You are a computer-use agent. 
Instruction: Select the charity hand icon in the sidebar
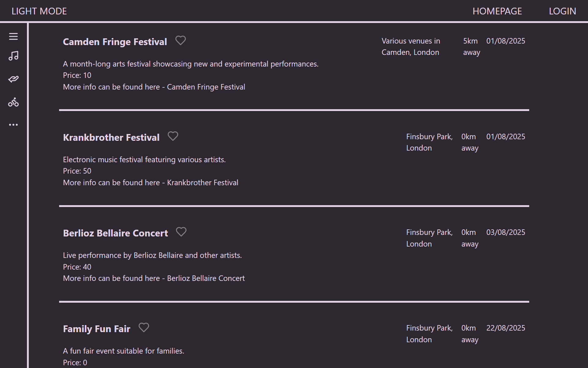click(13, 79)
